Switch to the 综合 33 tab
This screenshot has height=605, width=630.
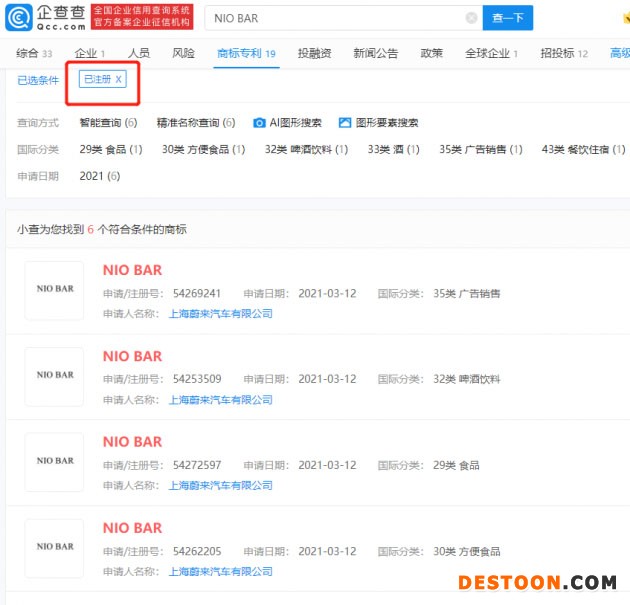click(x=34, y=53)
